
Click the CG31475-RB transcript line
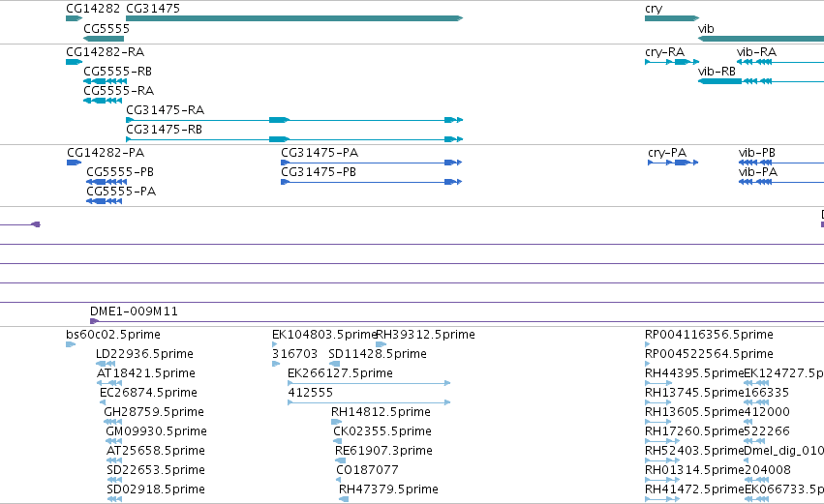click(x=294, y=139)
